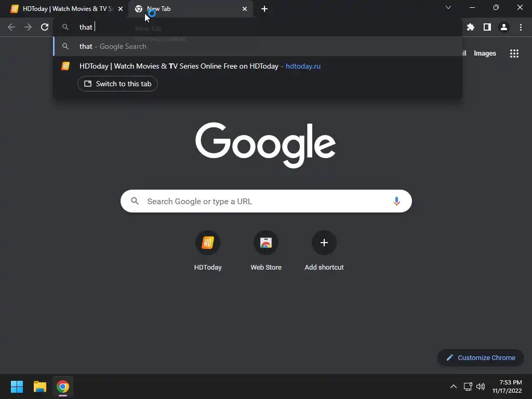Click the Chrome taskbar icon
Image resolution: width=532 pixels, height=399 pixels.
point(63,387)
